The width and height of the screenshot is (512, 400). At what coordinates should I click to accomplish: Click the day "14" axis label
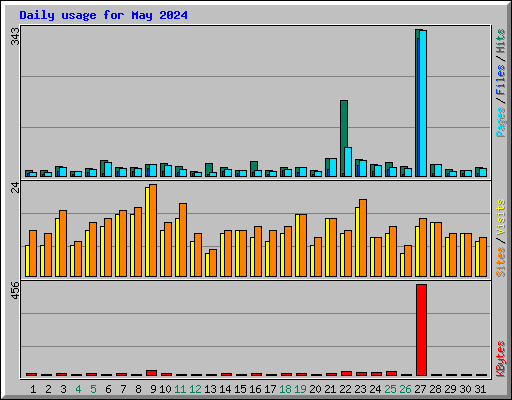click(225, 389)
